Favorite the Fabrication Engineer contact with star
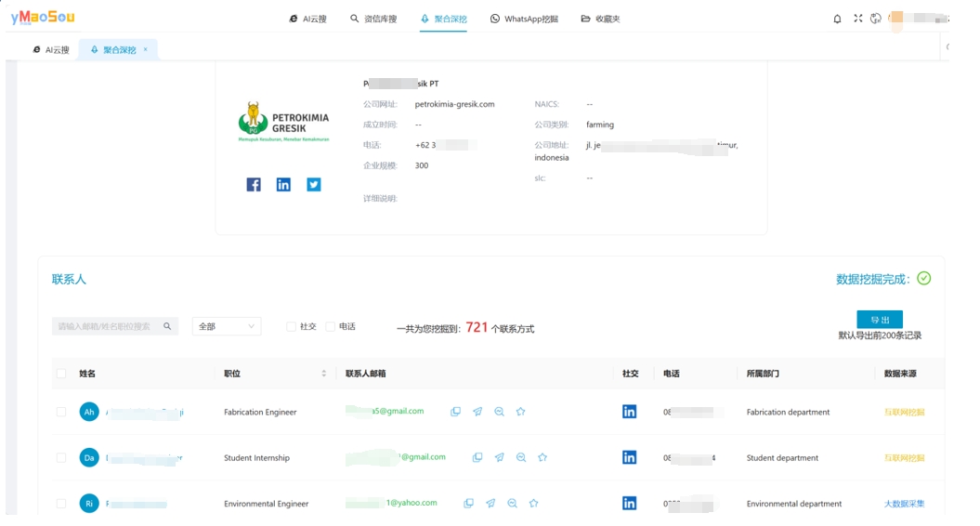Screen dimensions: 980x526 (521, 412)
